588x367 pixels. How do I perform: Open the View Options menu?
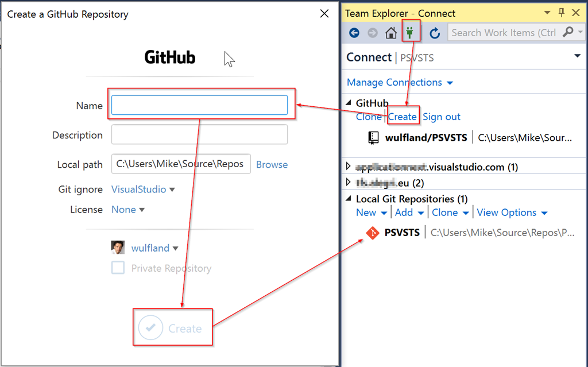point(512,213)
